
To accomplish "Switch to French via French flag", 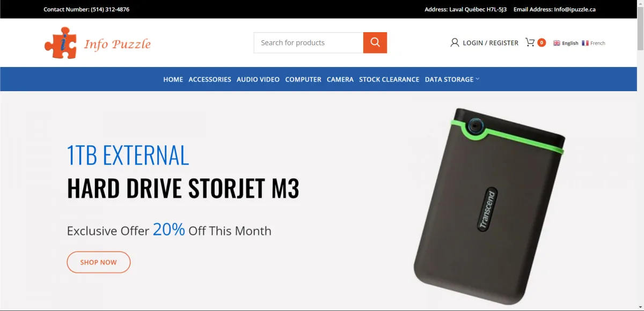I will (x=594, y=43).
